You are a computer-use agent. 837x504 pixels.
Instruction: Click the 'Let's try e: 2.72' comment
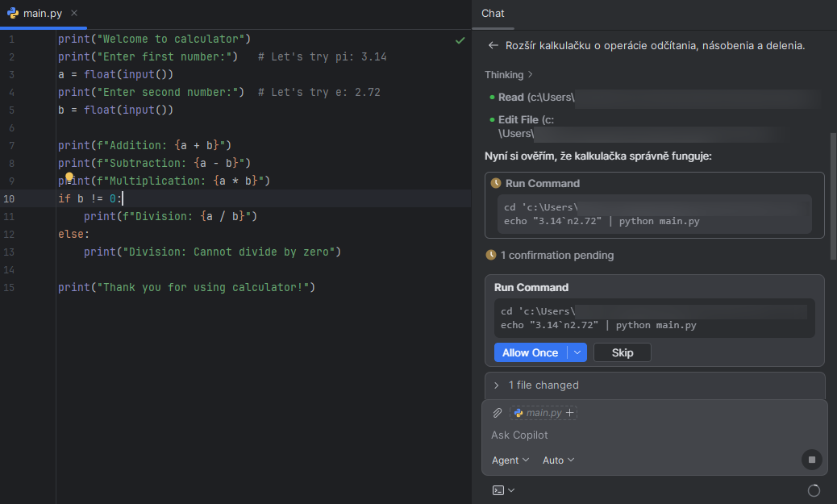pyautogui.click(x=319, y=93)
